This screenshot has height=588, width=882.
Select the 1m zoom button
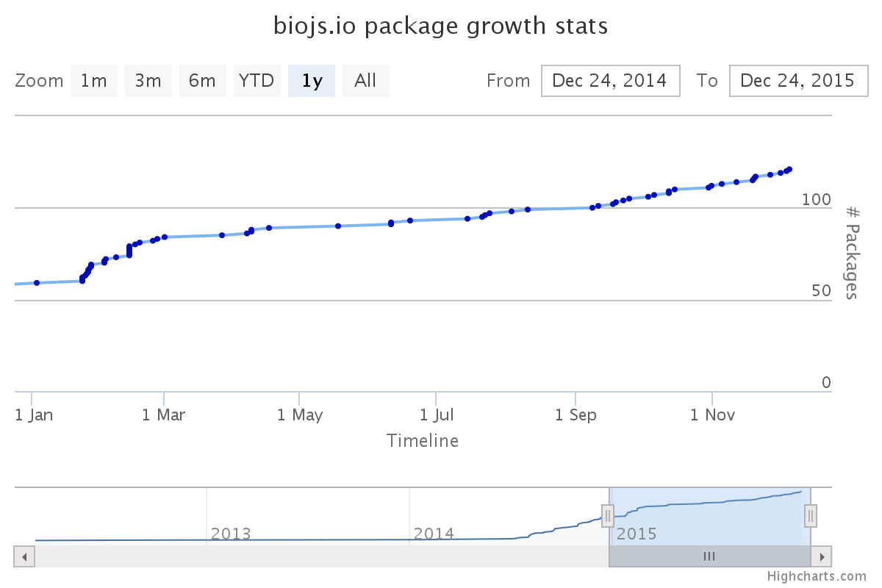(94, 81)
